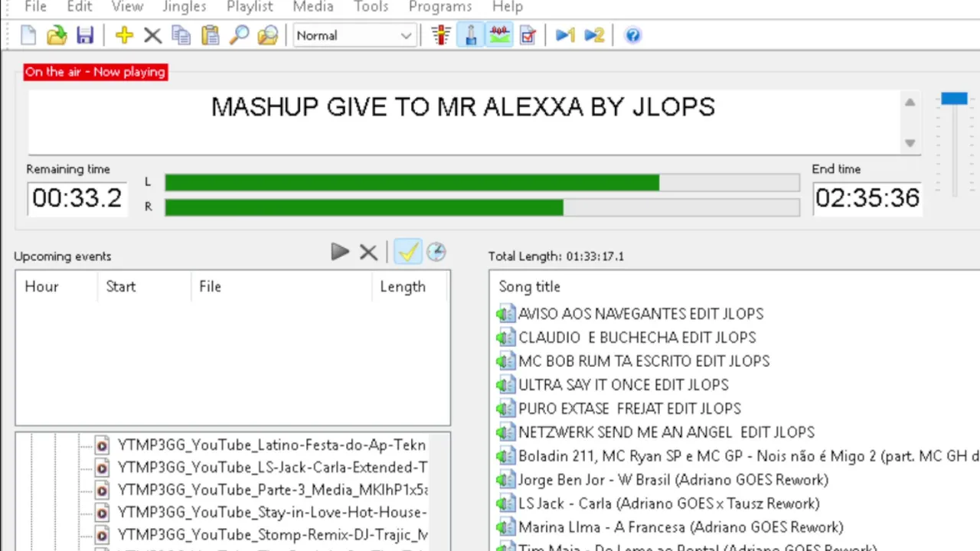The width and height of the screenshot is (980, 551).
Task: Open the Programs menu
Action: 440,7
